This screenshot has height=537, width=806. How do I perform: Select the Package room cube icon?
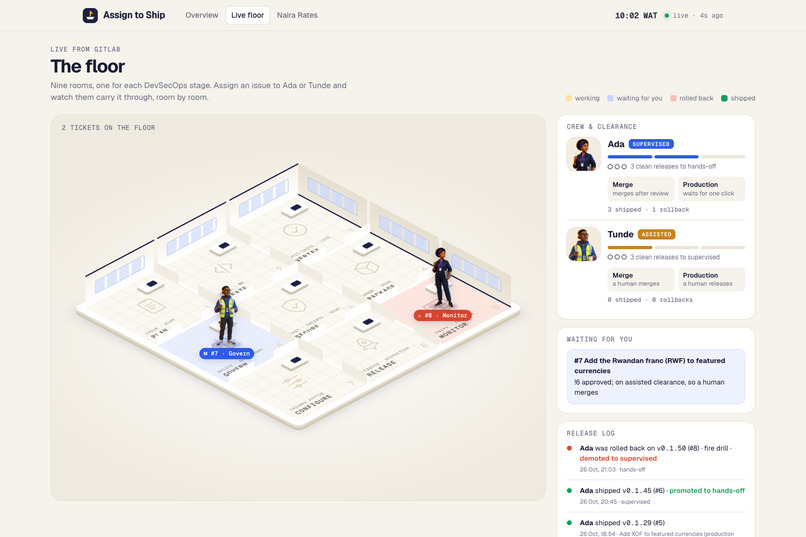[x=367, y=268]
